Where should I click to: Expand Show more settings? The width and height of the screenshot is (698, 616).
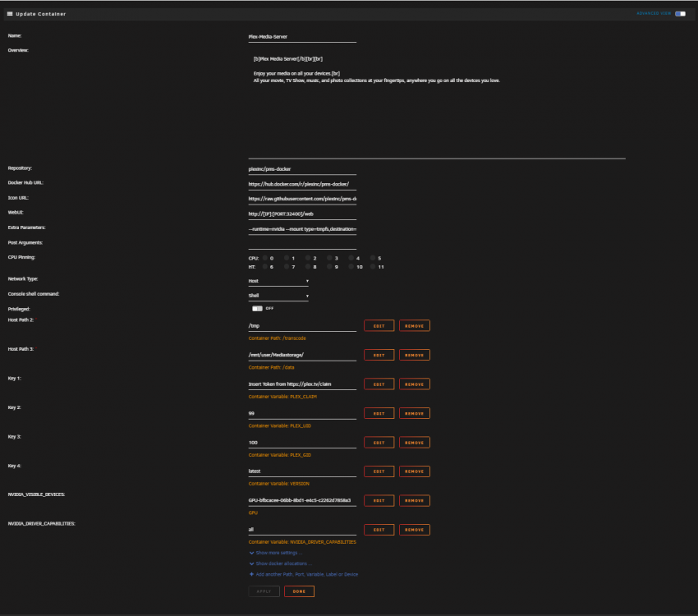(276, 553)
